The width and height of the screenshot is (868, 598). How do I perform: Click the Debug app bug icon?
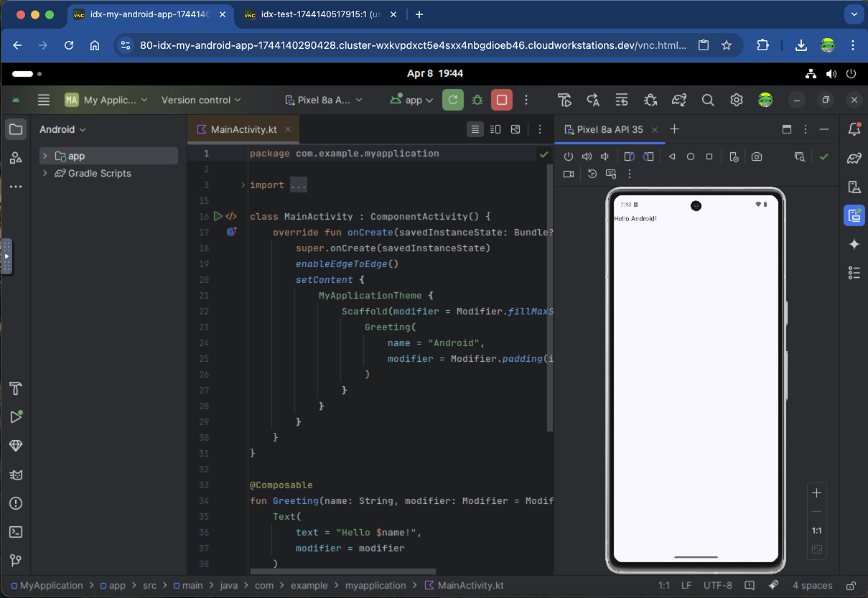[x=477, y=100]
